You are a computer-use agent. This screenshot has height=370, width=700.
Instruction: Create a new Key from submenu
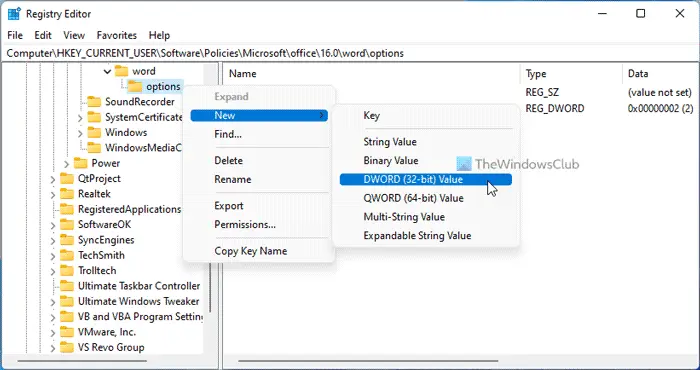tap(426, 116)
